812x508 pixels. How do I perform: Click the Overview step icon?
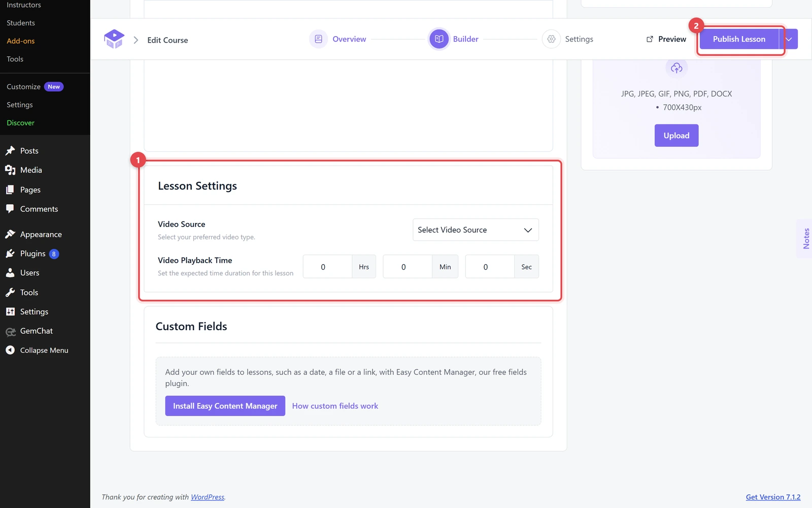tap(318, 39)
